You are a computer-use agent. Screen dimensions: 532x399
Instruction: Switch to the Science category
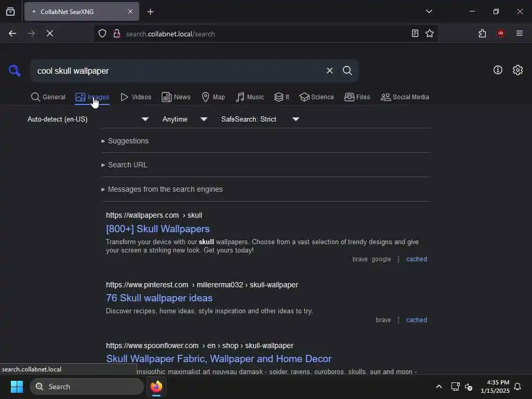[x=316, y=97]
